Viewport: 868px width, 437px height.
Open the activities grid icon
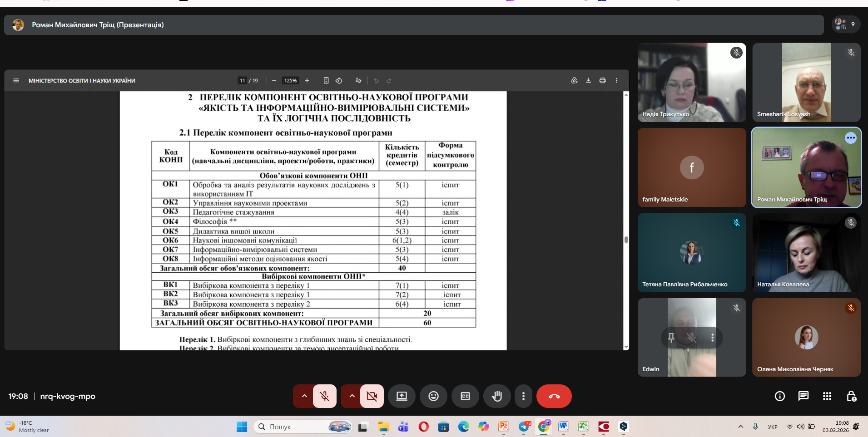click(827, 396)
